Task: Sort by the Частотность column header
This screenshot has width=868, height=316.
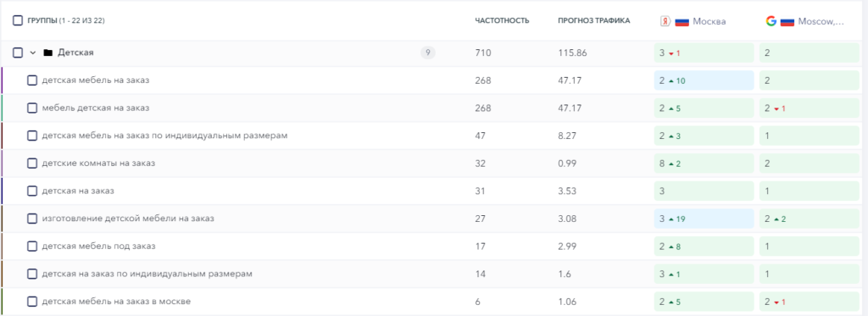Action: pos(502,21)
